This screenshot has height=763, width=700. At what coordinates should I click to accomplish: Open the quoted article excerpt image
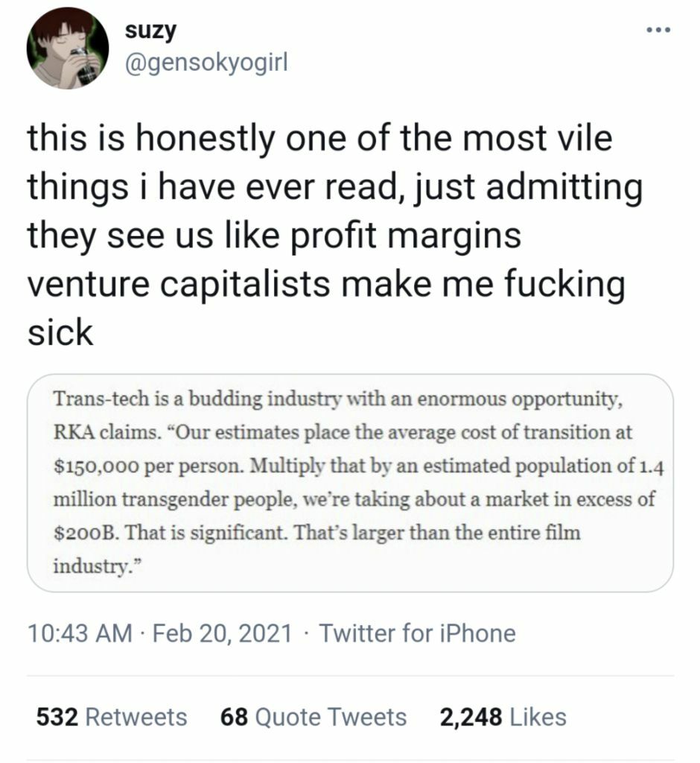(350, 483)
